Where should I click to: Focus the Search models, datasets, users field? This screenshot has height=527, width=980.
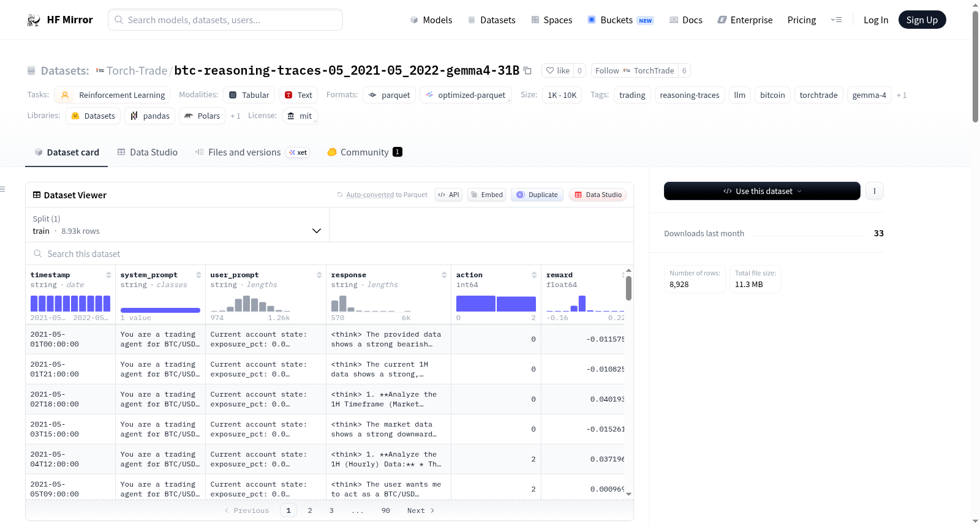click(225, 20)
